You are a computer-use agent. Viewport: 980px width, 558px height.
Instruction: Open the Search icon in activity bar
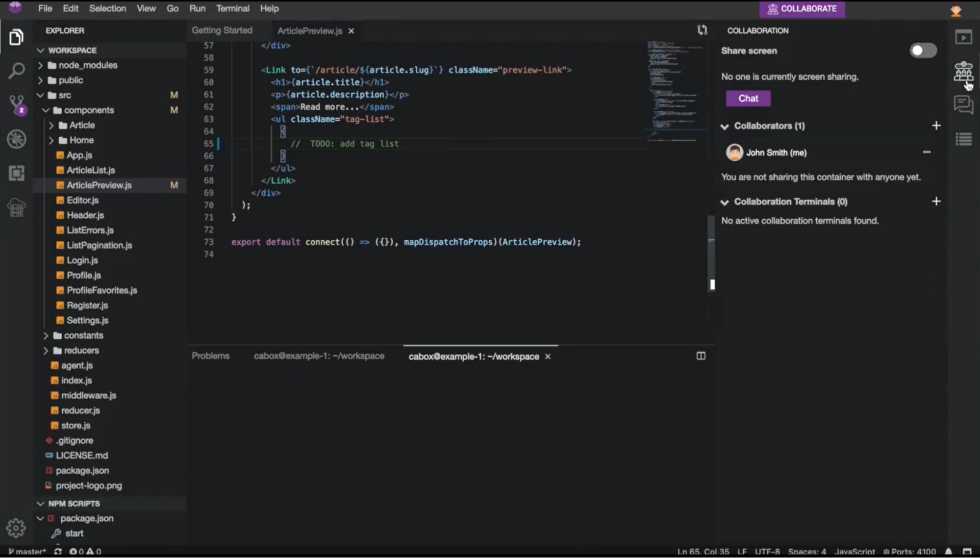(x=16, y=71)
